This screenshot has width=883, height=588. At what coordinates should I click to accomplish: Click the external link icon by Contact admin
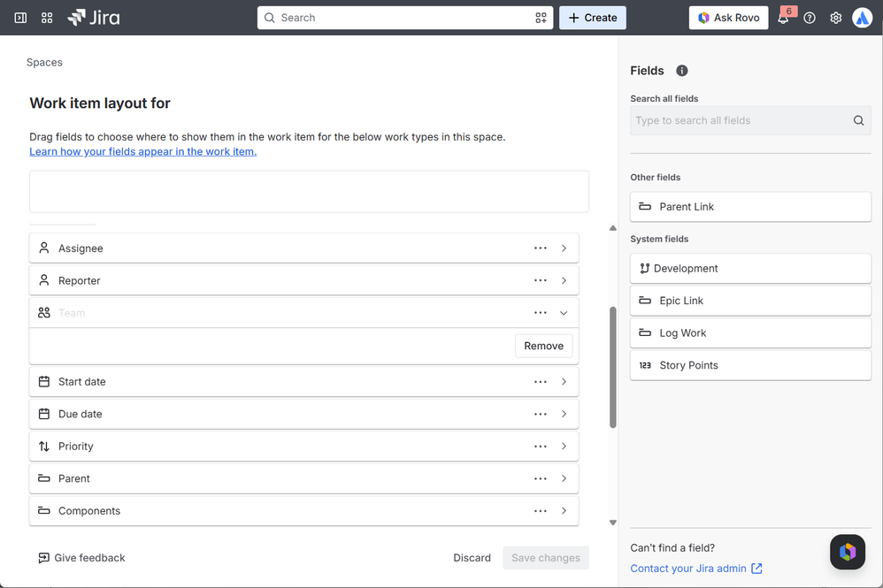click(x=756, y=569)
